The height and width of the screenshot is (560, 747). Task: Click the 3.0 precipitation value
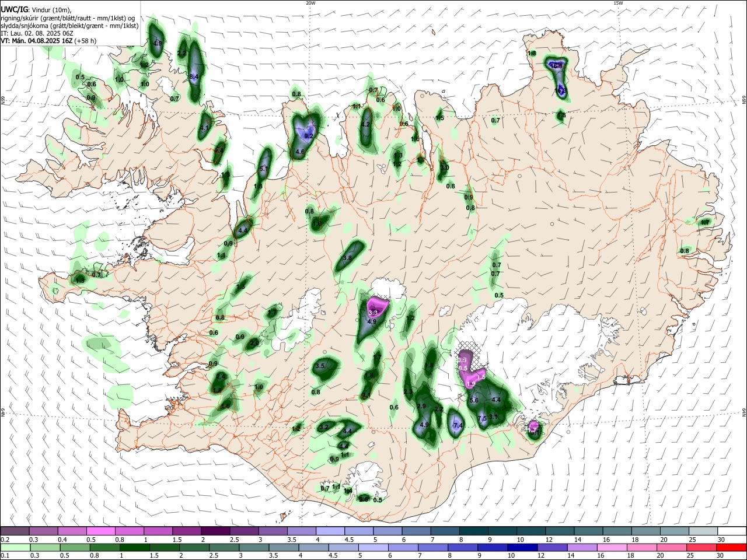[x=445, y=167]
